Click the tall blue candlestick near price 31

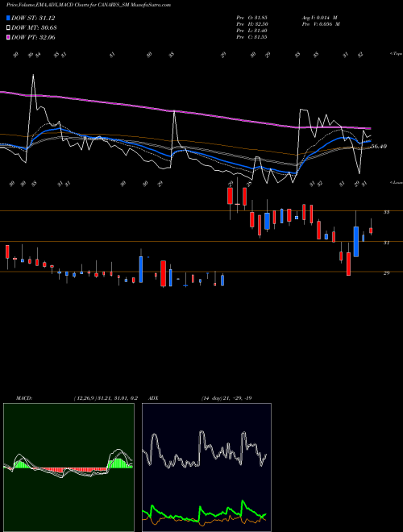tap(355, 241)
